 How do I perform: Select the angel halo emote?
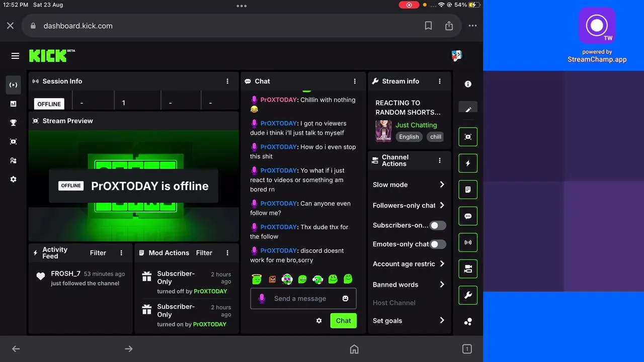click(x=257, y=279)
